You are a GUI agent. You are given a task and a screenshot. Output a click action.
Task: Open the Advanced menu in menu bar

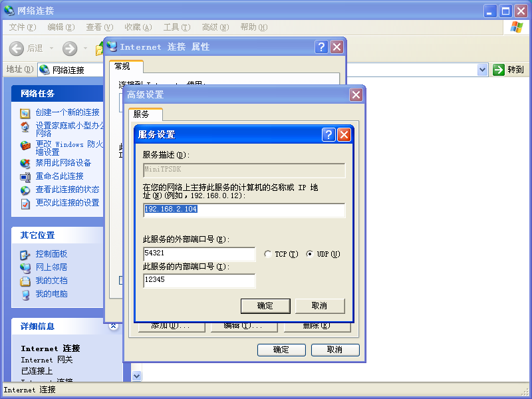point(215,27)
